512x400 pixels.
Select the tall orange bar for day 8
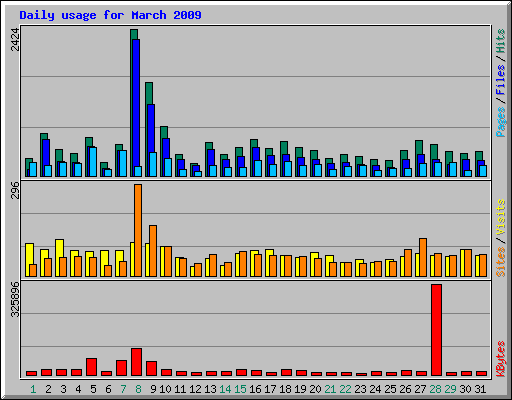138,230
